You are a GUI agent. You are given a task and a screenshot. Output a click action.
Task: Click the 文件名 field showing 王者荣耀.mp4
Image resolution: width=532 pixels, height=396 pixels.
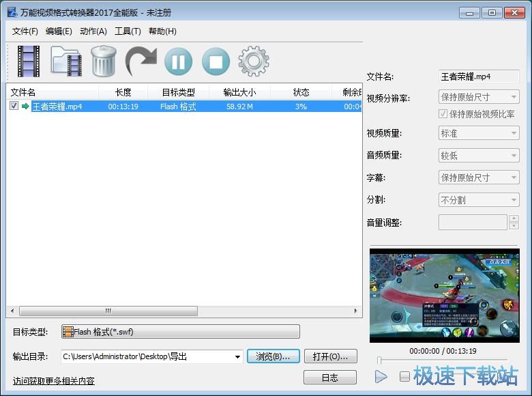click(479, 76)
